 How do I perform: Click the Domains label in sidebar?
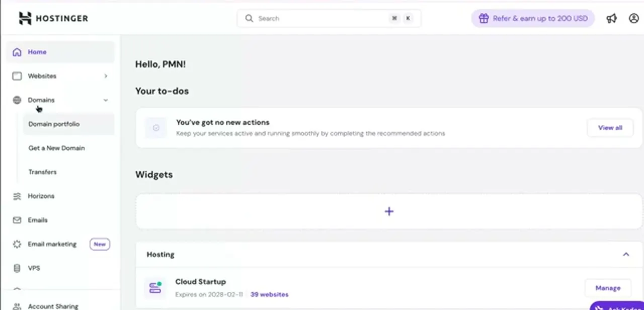coord(41,100)
